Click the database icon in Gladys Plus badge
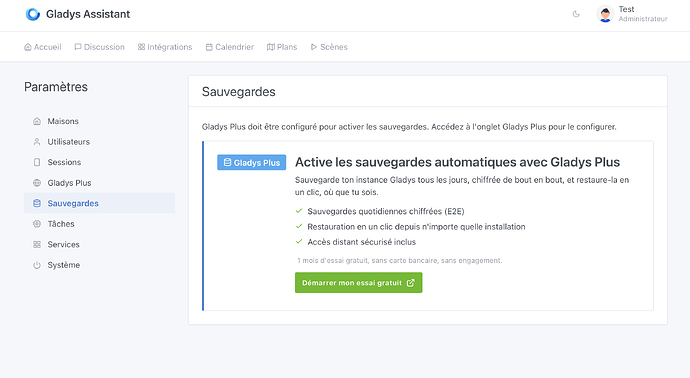 pyautogui.click(x=228, y=162)
